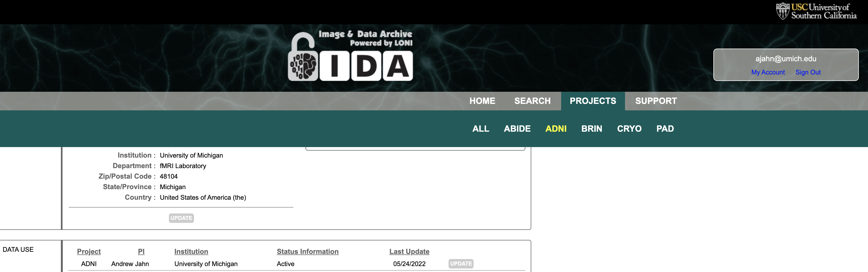Click the ajahn@umich.edu account email
Viewport: 868px width, 272px height.
click(786, 59)
